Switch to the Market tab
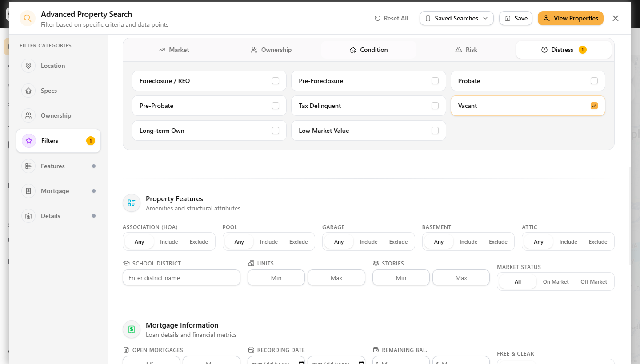 [x=174, y=50]
